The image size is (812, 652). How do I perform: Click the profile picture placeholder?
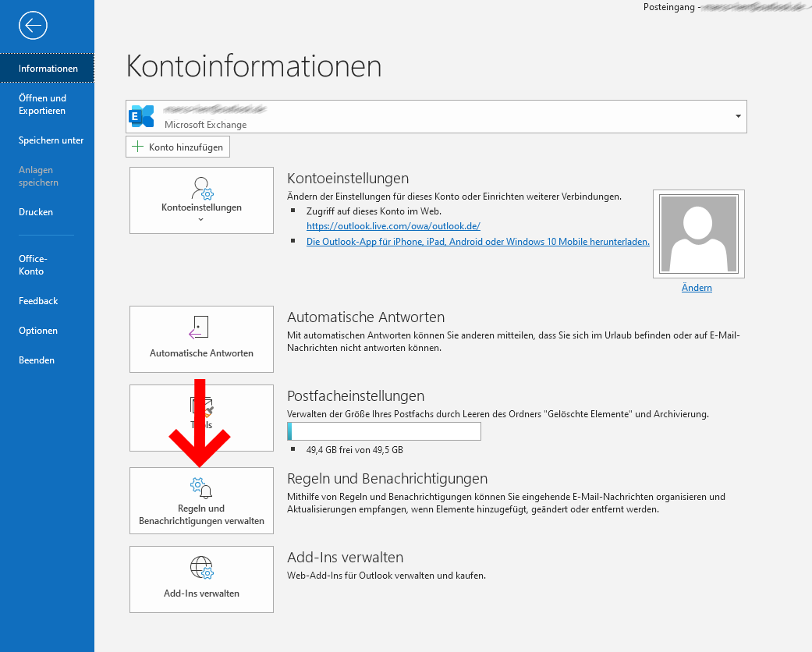coord(699,233)
